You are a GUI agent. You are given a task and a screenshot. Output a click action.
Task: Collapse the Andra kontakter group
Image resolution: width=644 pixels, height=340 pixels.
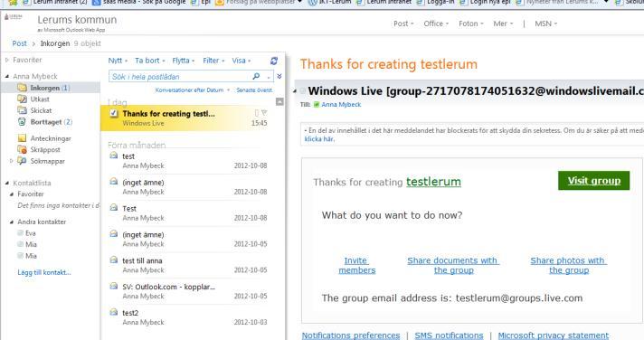coord(12,222)
